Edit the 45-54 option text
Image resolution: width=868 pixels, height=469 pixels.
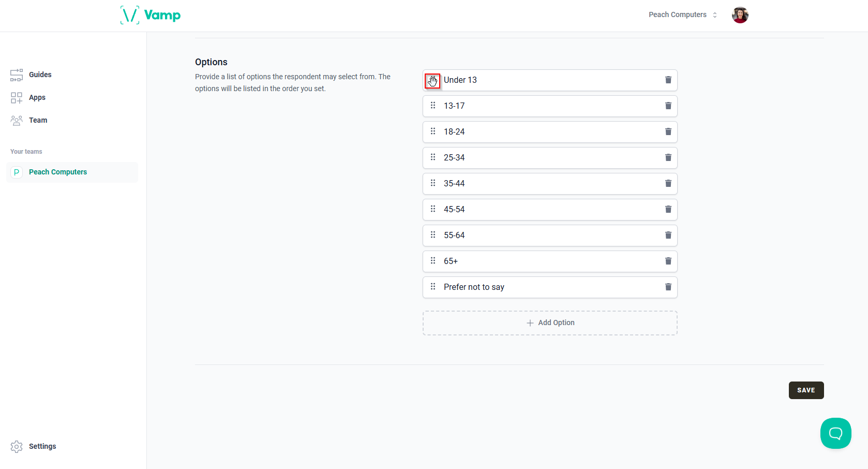click(x=551, y=210)
